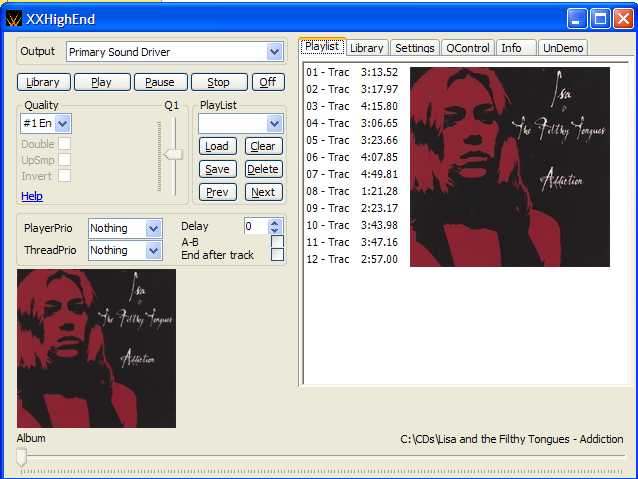The image size is (638, 479).
Task: Enable End after track checkbox
Action: [x=277, y=254]
